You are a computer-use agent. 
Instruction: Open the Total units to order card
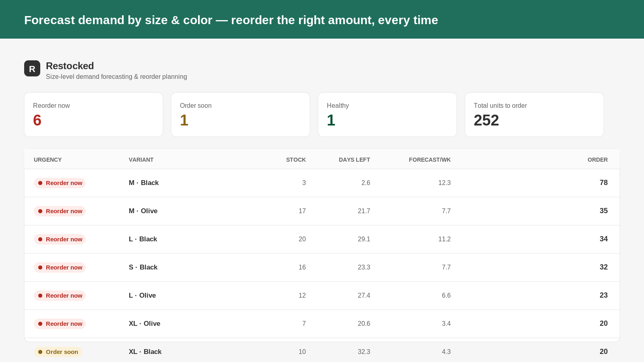pyautogui.click(x=534, y=115)
